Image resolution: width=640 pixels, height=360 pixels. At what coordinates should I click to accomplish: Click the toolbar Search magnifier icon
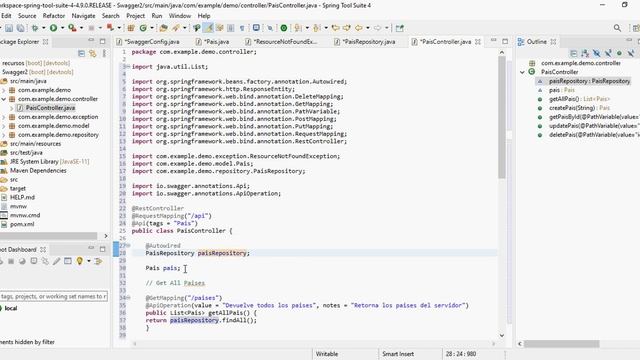click(617, 28)
